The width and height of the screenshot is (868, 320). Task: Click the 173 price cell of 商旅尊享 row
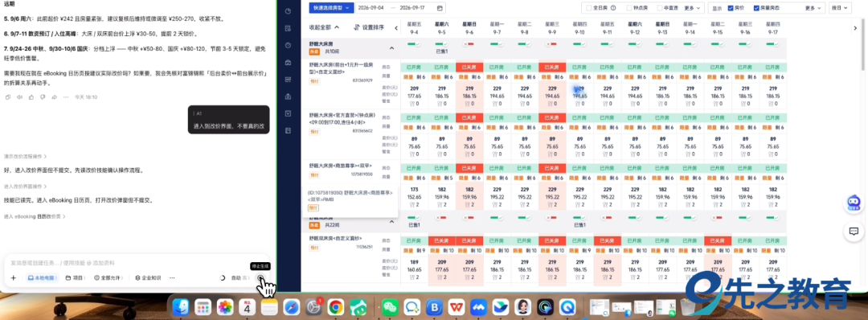click(414, 189)
